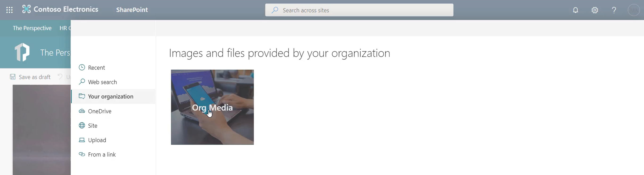Open the app launcher waffle icon
The width and height of the screenshot is (644, 175).
(x=9, y=10)
